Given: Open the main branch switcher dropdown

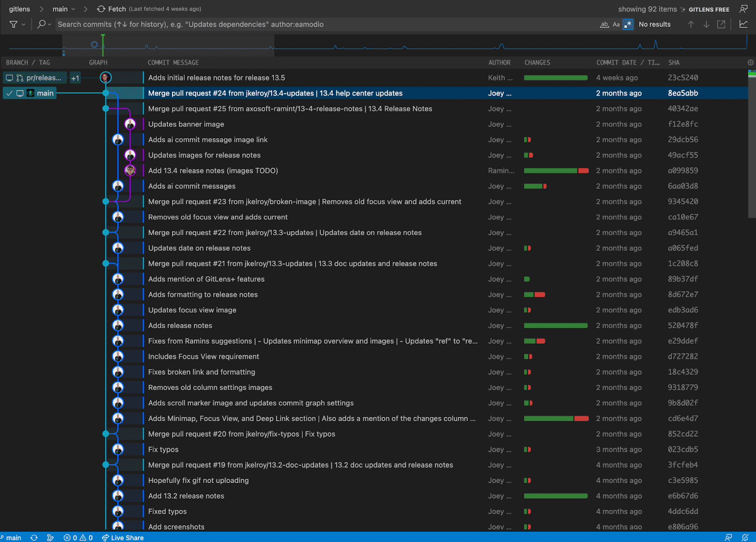Looking at the screenshot, I should pyautogui.click(x=64, y=9).
